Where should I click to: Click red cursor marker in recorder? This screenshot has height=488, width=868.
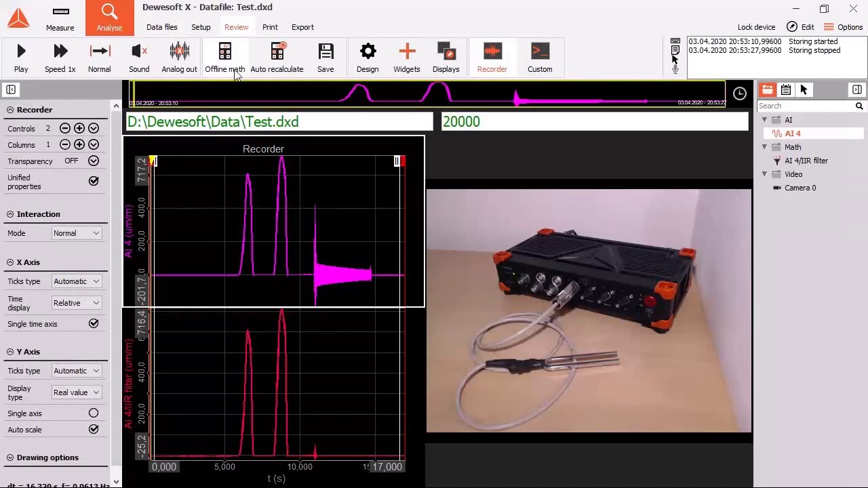click(x=403, y=161)
